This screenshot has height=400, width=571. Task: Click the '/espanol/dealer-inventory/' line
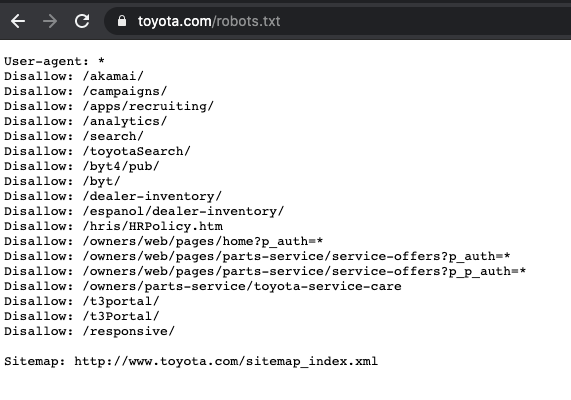pyautogui.click(x=144, y=211)
